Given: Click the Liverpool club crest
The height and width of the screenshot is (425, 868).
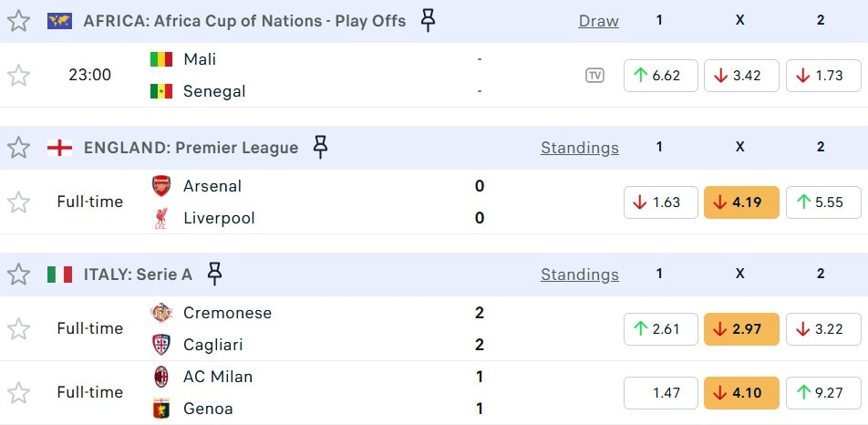Looking at the screenshot, I should click(x=161, y=218).
